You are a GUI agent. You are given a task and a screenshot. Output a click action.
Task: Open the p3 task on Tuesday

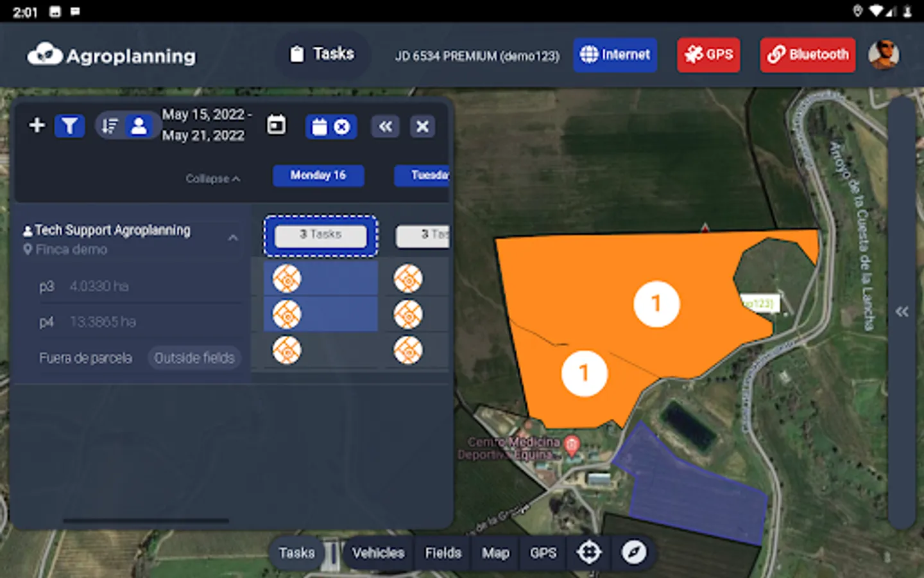coord(408,279)
